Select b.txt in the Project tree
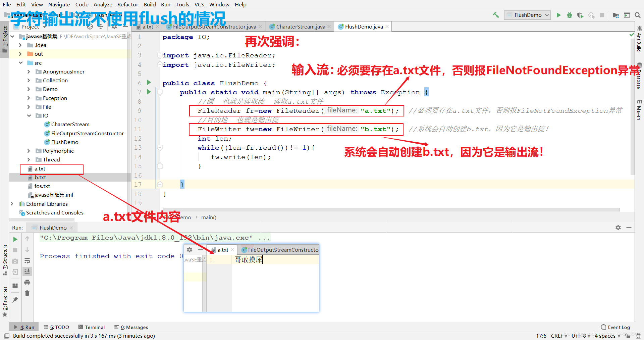644x340 pixels. [x=41, y=177]
